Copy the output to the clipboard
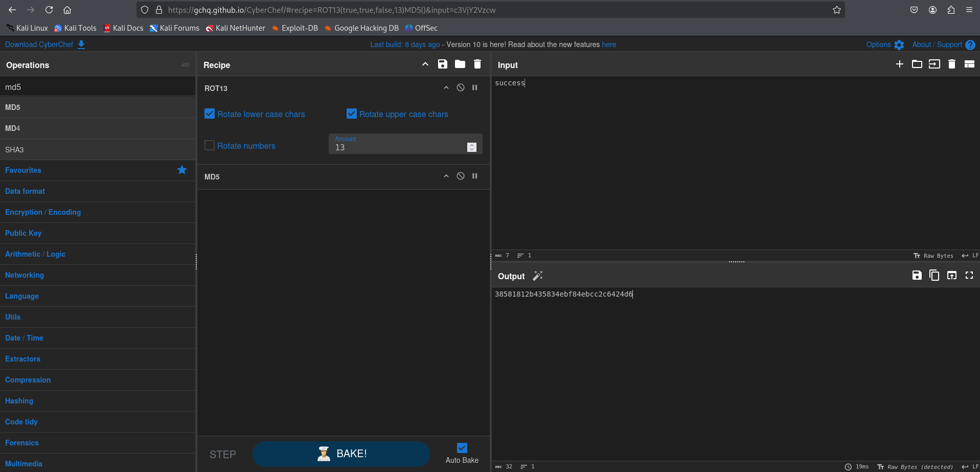The width and height of the screenshot is (980, 472). pyautogui.click(x=934, y=275)
